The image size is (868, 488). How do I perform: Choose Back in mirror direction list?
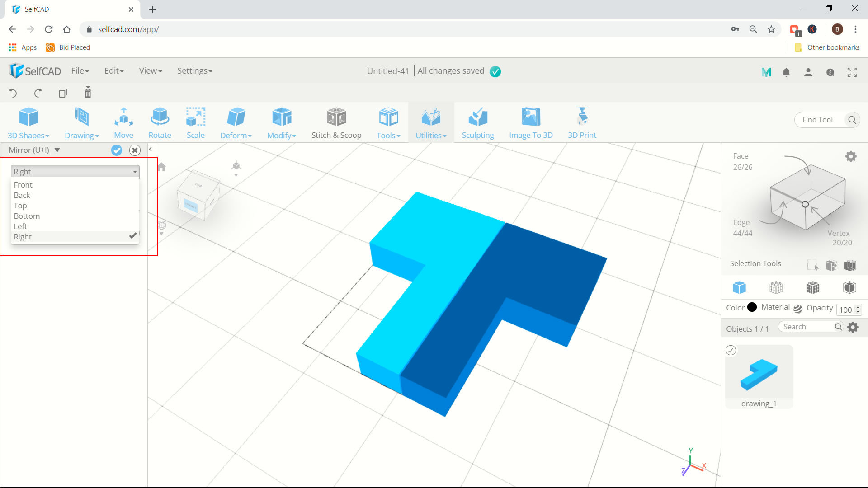tap(75, 195)
